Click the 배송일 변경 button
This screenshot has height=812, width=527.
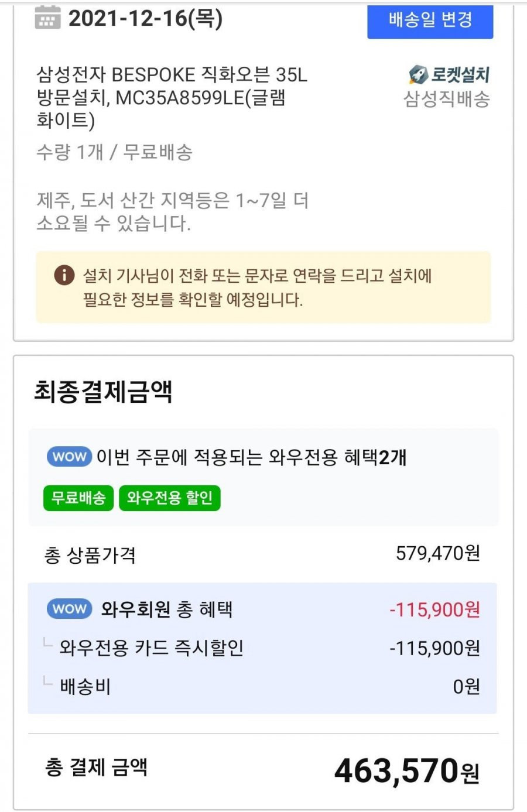(x=430, y=20)
